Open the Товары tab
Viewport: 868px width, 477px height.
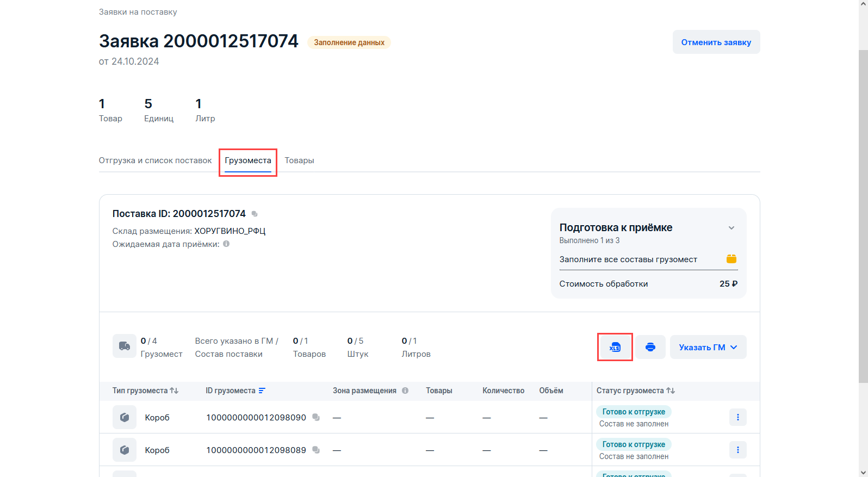299,160
